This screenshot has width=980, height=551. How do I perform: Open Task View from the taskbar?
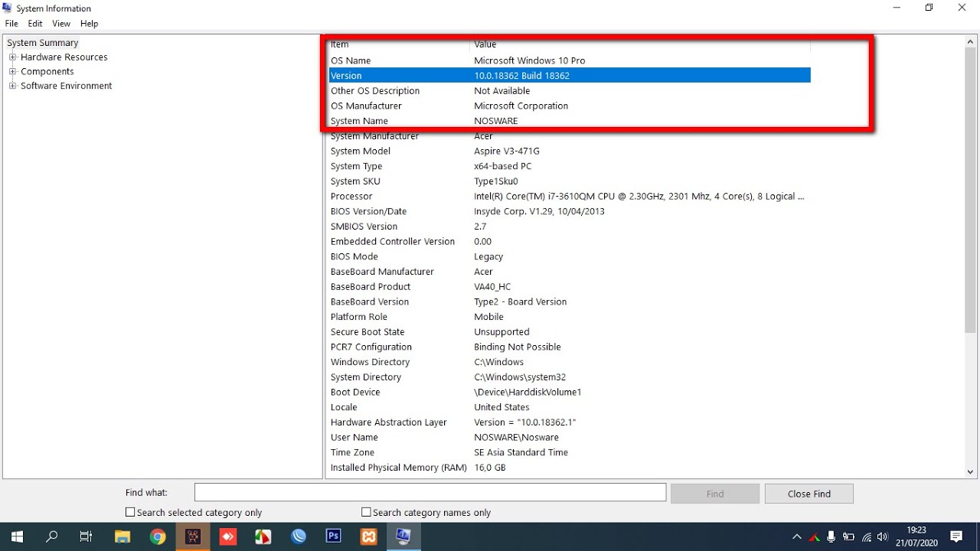(86, 536)
